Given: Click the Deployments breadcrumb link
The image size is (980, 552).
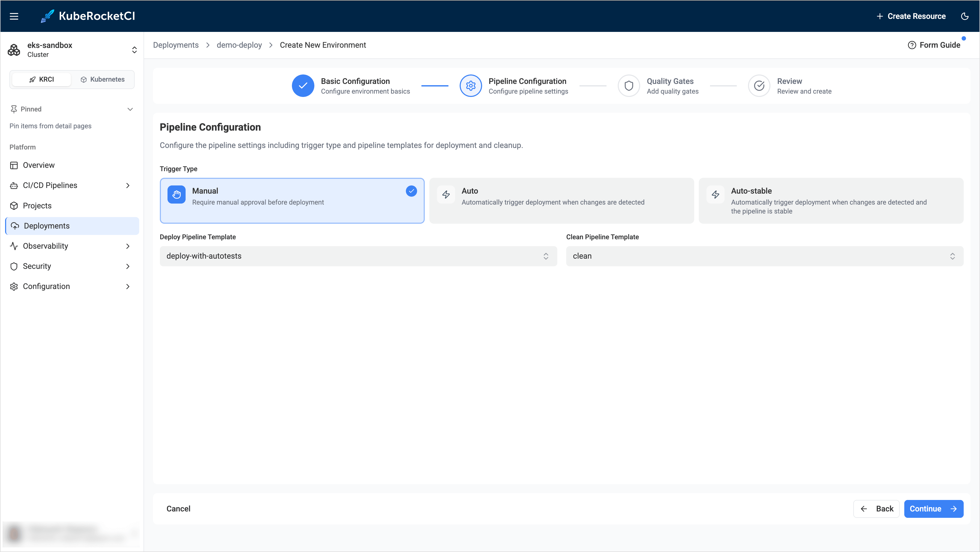Looking at the screenshot, I should (176, 45).
